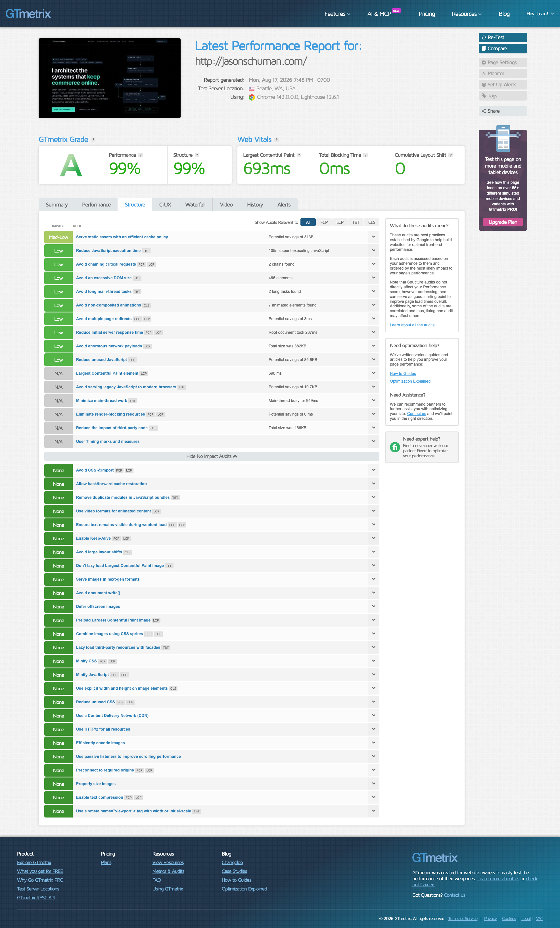Click the 'Contact us' sidebar link
This screenshot has width=560, height=928.
(417, 414)
